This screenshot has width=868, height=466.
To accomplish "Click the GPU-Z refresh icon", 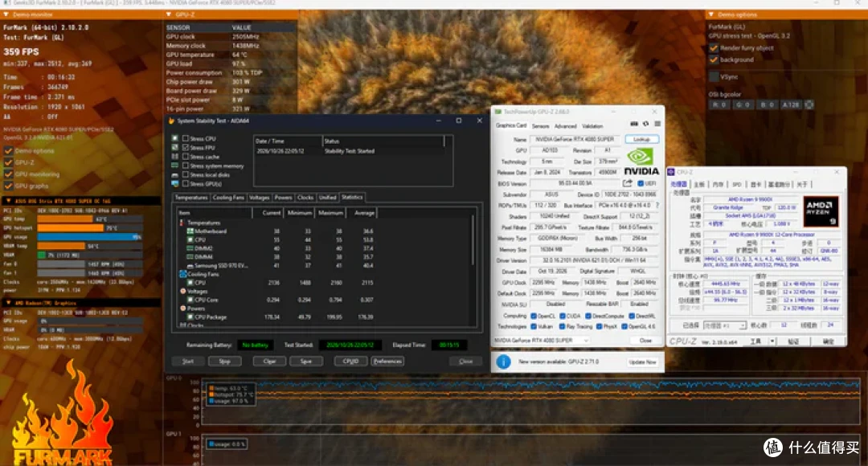I will [645, 124].
